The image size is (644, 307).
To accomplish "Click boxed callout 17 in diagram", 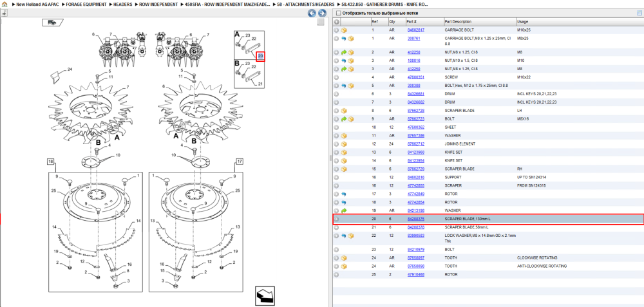I will point(240,162).
